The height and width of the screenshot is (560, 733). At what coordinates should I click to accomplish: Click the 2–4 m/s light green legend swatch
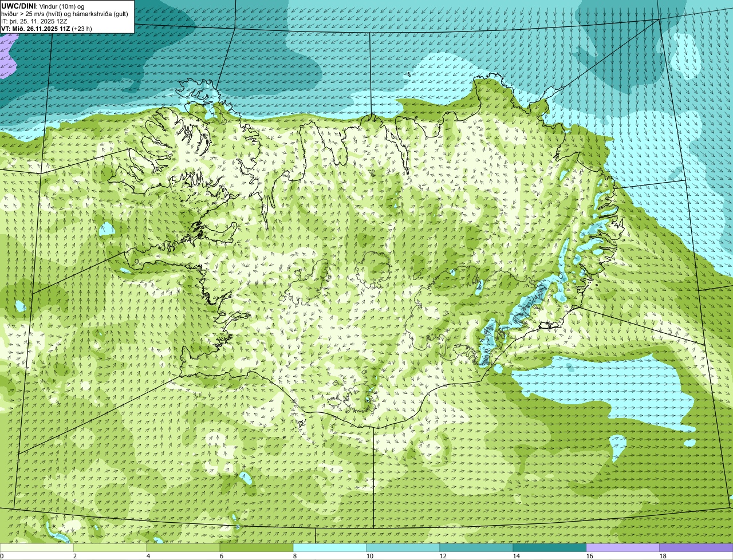click(110, 548)
